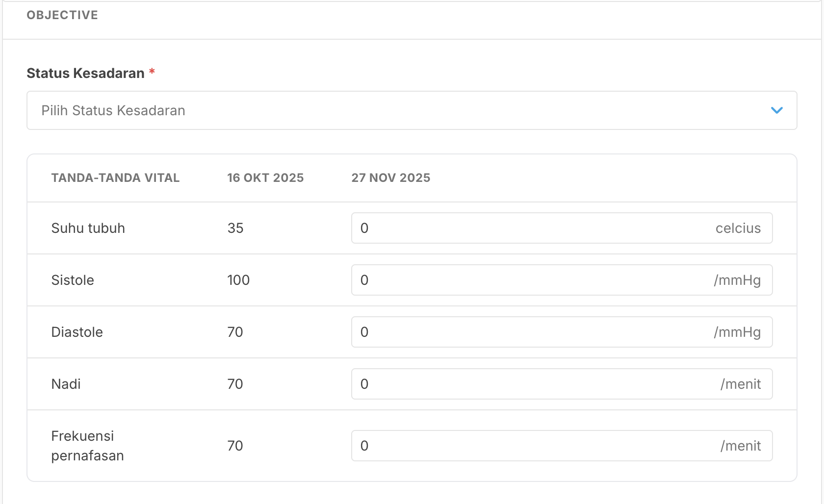Click the celcius unit label

[x=738, y=228]
